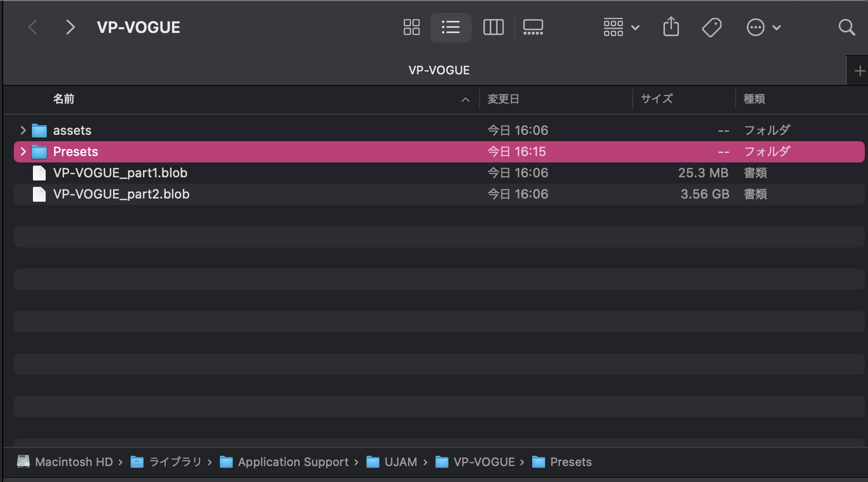The image size is (868, 482).
Task: Open the ellipsis action menu
Action: [763, 27]
